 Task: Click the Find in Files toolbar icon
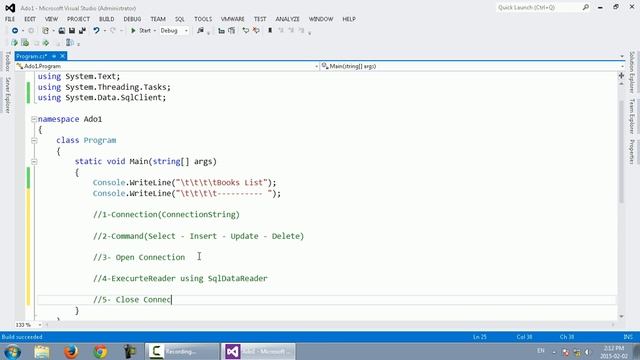click(x=200, y=31)
